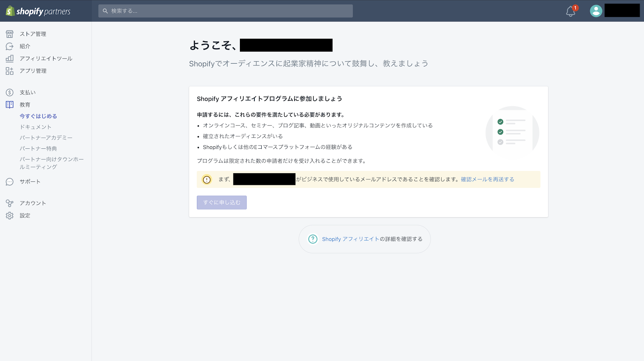Viewport: 644px width, 361px height.
Task: Open ストア管理 in the sidebar
Action: pos(33,34)
